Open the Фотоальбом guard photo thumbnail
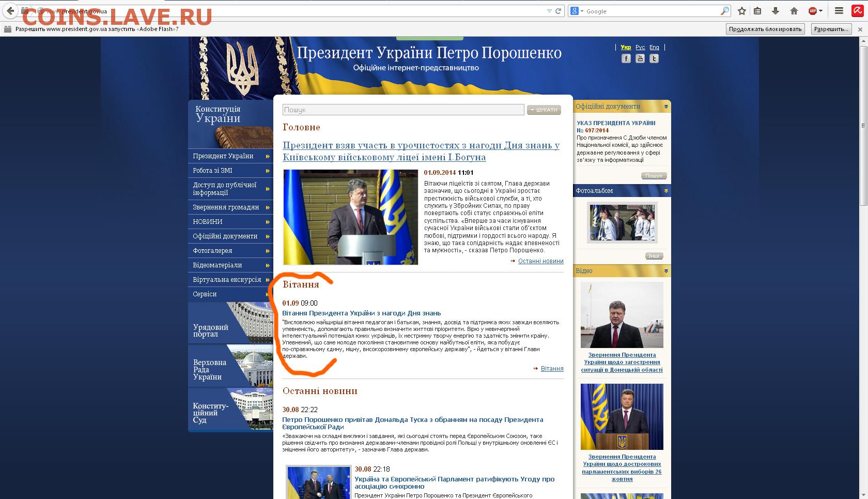The width and height of the screenshot is (868, 499). [x=622, y=222]
